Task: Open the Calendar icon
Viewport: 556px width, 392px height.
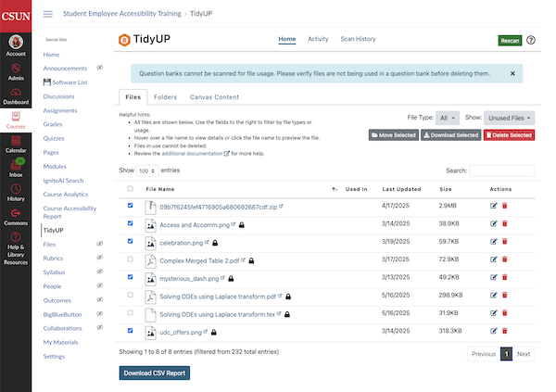Action: [x=16, y=141]
